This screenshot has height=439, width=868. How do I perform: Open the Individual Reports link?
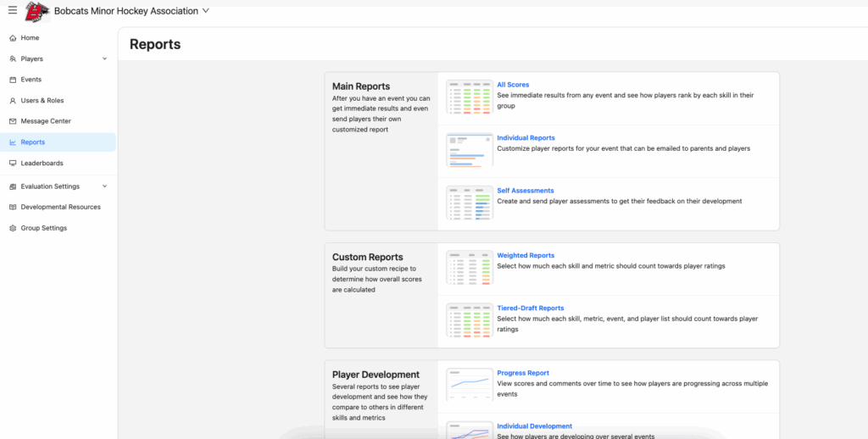(526, 137)
